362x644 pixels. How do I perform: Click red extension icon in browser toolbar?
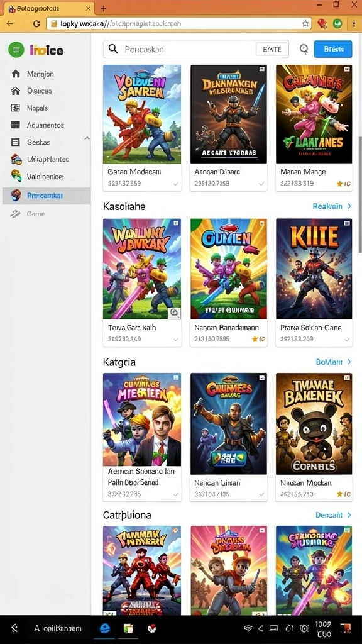(322, 23)
